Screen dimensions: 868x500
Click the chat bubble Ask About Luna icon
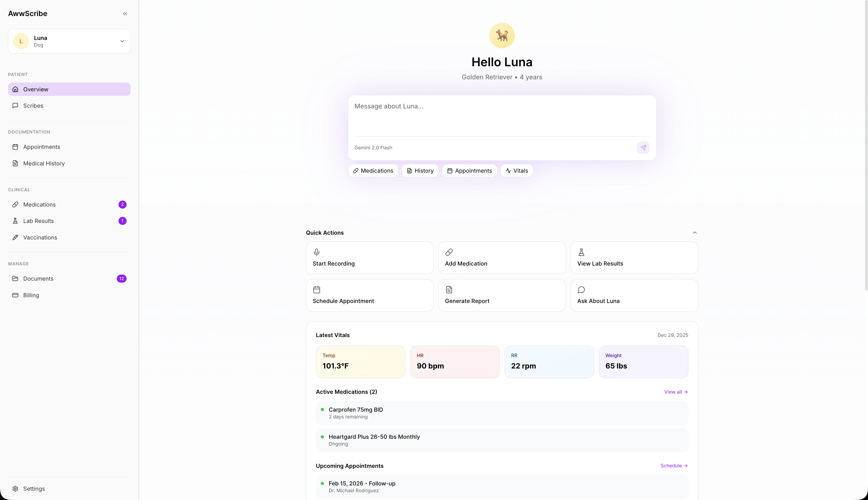tap(581, 290)
